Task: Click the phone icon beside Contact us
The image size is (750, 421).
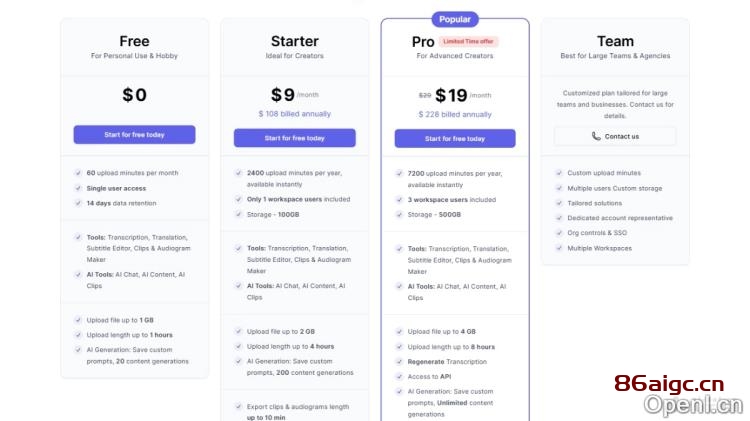Action: [596, 136]
